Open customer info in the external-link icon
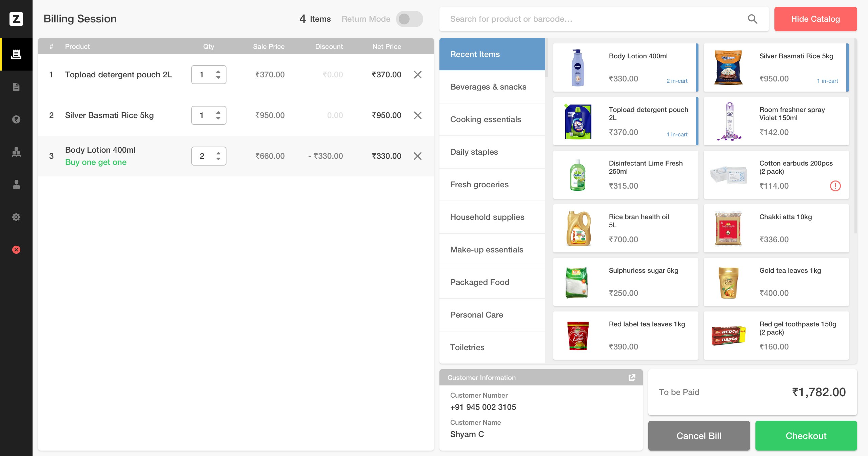This screenshot has height=456, width=868. 632,377
